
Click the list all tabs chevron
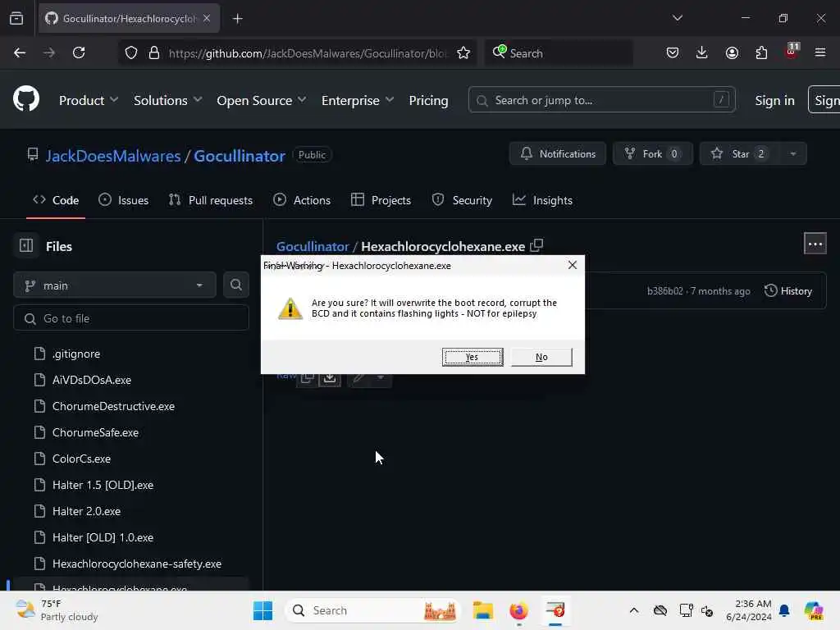(x=677, y=18)
